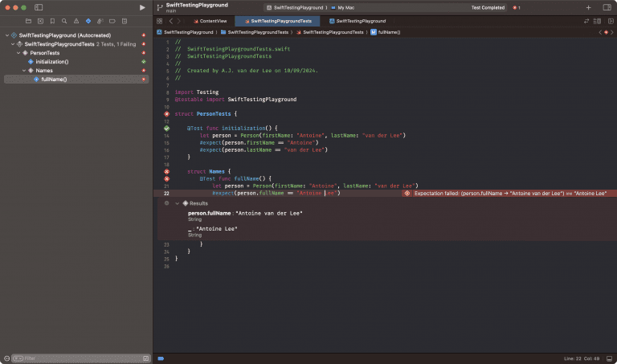Click the Test Completed activity status
This screenshot has height=364, width=617.
[x=488, y=7]
